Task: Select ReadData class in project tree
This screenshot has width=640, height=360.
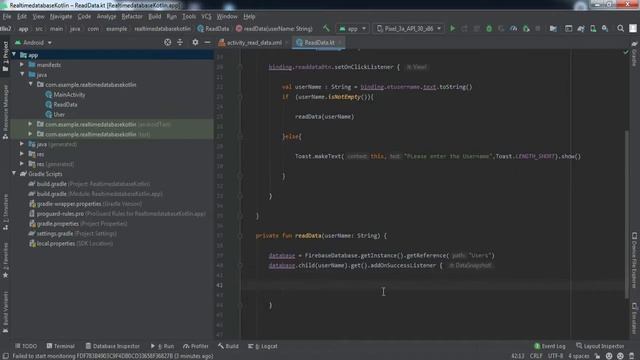Action: click(65, 104)
